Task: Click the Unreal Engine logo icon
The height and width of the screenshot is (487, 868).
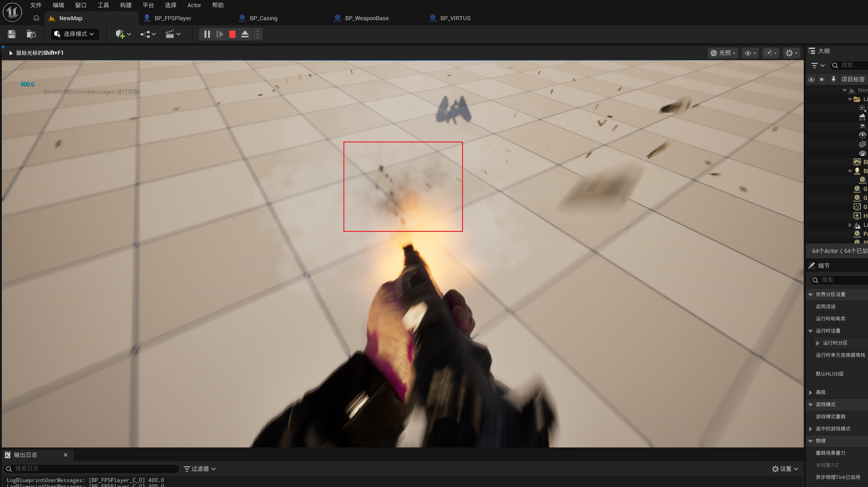Action: point(12,12)
